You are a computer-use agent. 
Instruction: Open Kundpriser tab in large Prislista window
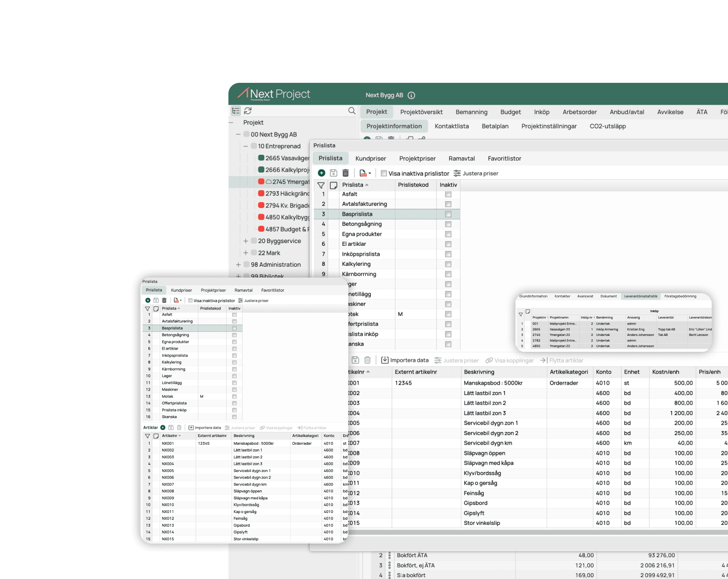pos(371,158)
